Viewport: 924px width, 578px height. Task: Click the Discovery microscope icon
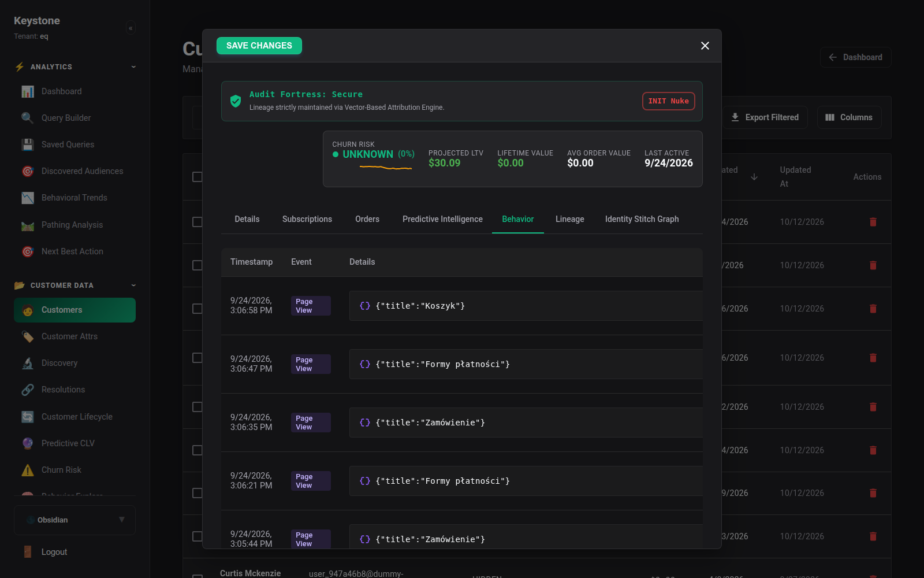click(x=28, y=363)
